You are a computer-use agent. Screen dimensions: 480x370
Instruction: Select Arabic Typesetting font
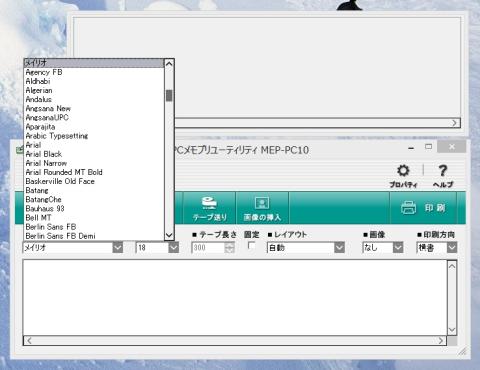coord(94,136)
